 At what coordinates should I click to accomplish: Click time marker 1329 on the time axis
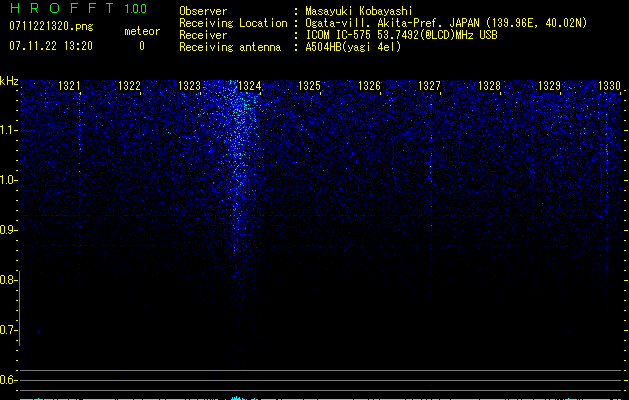(549, 86)
